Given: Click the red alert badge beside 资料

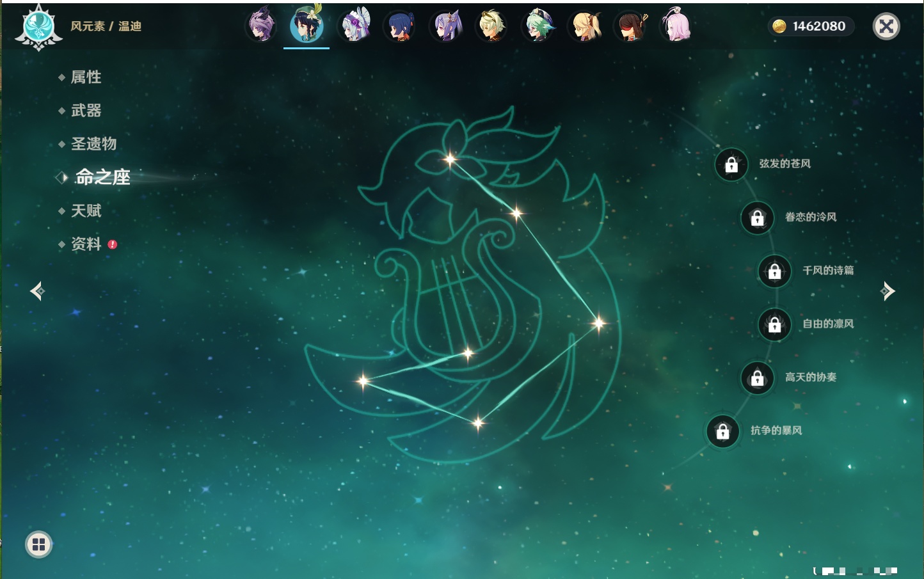Looking at the screenshot, I should 113,244.
